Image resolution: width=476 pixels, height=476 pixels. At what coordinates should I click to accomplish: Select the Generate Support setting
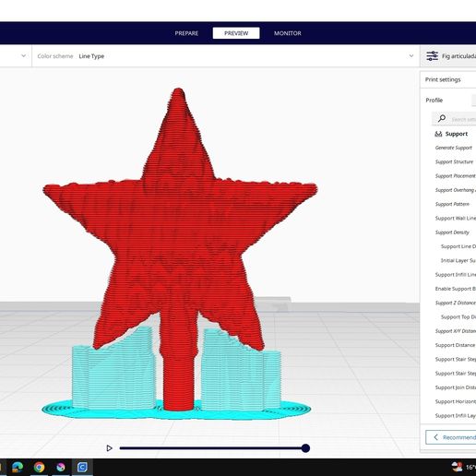click(x=454, y=148)
